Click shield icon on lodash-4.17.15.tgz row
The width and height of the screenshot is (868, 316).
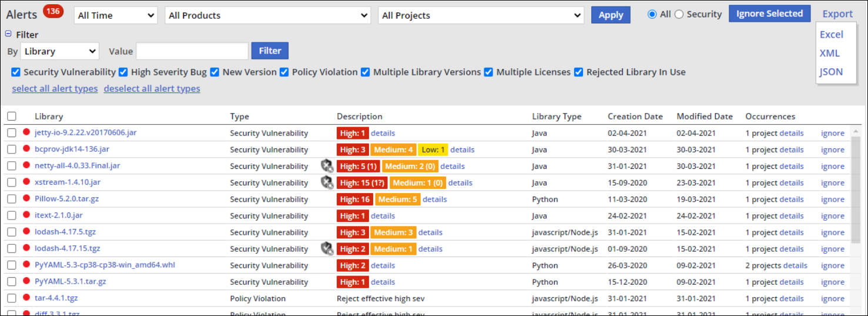tap(327, 248)
